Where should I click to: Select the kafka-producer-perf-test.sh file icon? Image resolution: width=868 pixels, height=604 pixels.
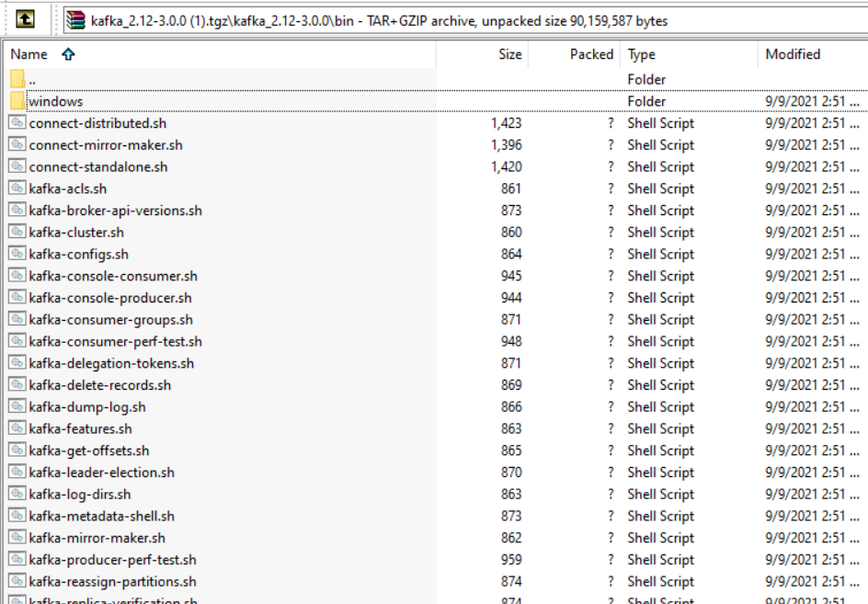17,559
